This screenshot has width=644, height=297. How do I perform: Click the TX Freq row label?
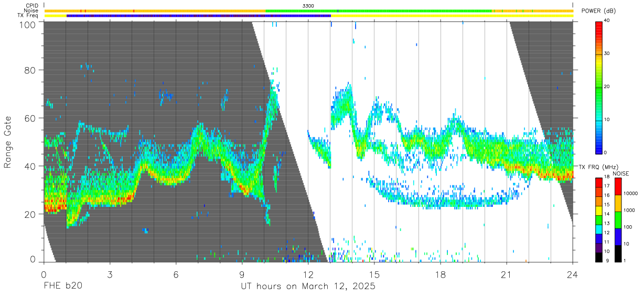coord(28,16)
